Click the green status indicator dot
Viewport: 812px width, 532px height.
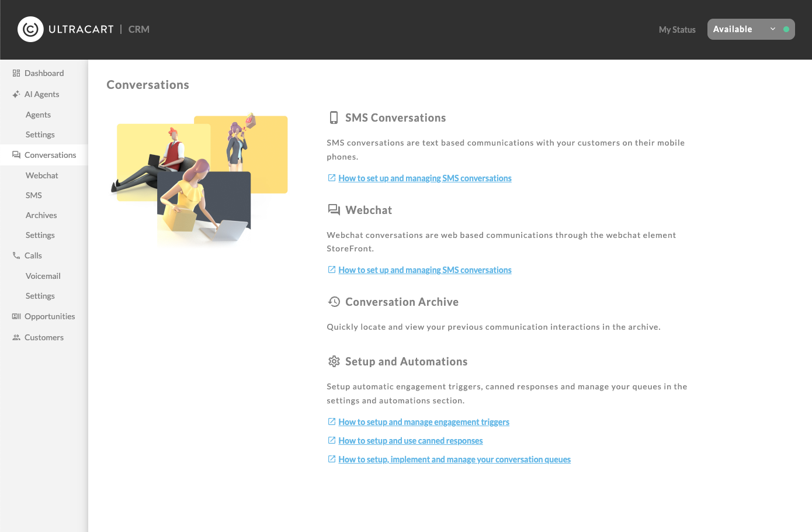pos(786,29)
